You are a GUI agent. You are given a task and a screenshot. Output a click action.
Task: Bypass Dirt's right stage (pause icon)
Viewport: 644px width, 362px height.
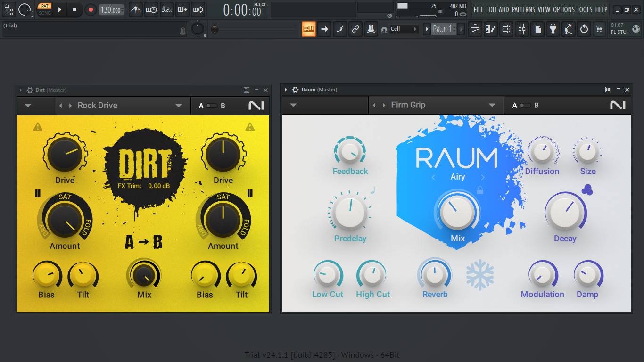pos(250,193)
